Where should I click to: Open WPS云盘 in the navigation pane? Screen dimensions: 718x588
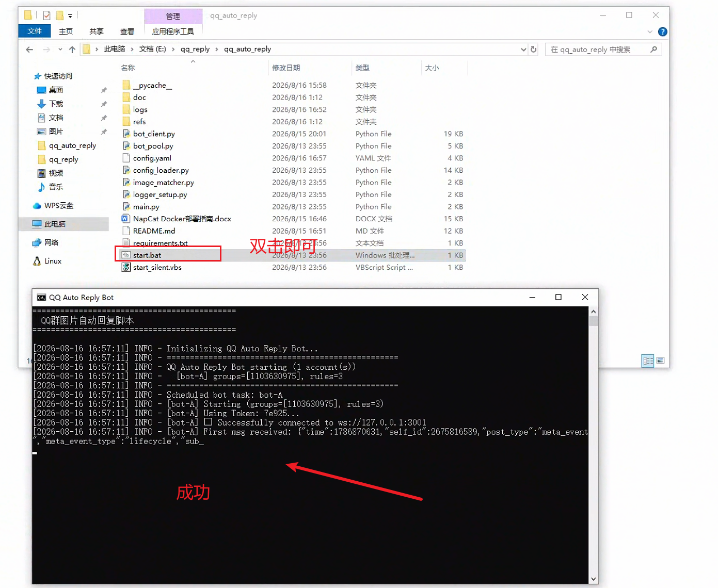pyautogui.click(x=58, y=205)
